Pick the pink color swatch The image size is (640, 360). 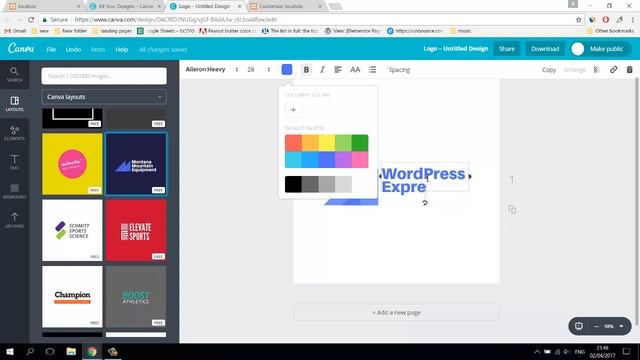pos(360,160)
